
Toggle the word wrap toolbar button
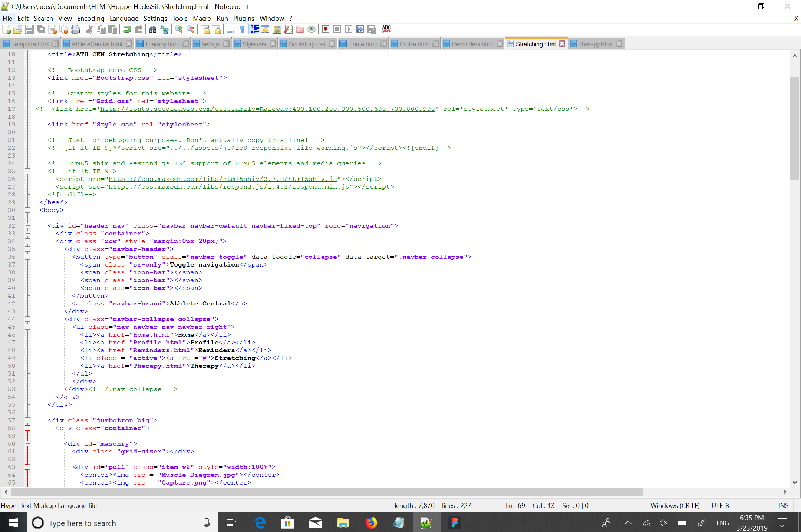coord(231,29)
